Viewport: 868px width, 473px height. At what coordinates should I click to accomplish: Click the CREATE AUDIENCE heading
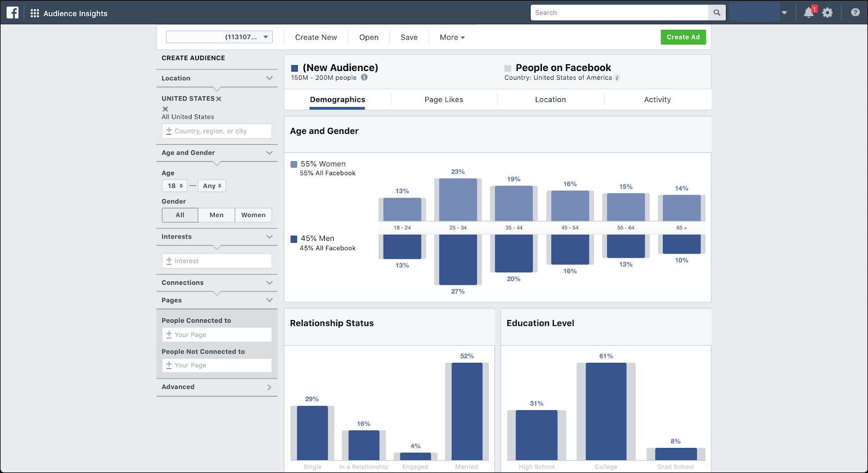click(193, 58)
